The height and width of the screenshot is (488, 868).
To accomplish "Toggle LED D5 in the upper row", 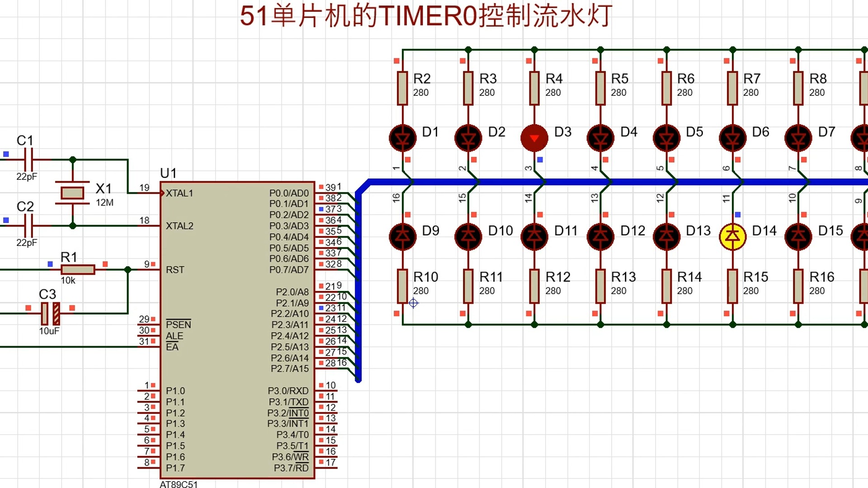I will (x=666, y=138).
